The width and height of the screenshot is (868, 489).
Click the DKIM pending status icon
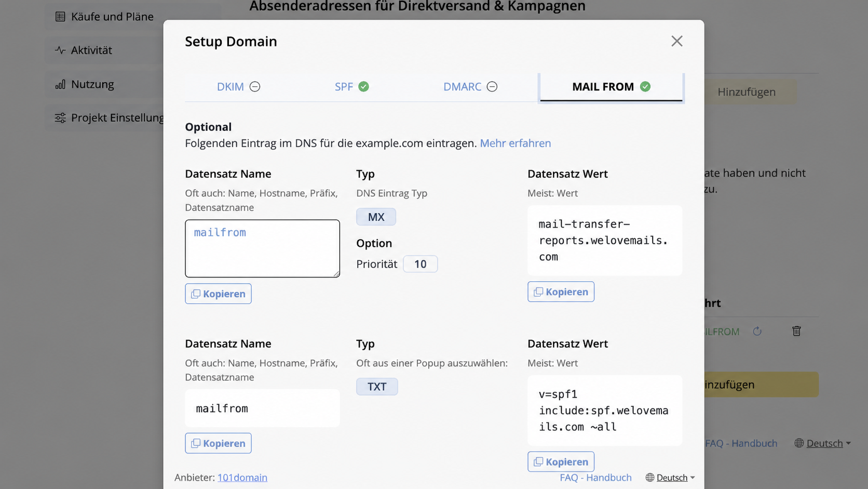point(255,87)
